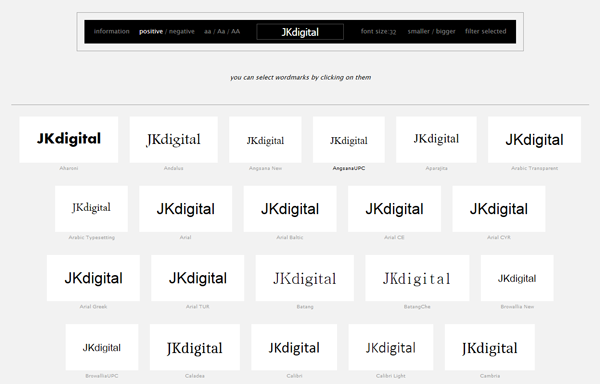The image size is (600, 384).
Task: Switch to negative display mode
Action: (182, 31)
